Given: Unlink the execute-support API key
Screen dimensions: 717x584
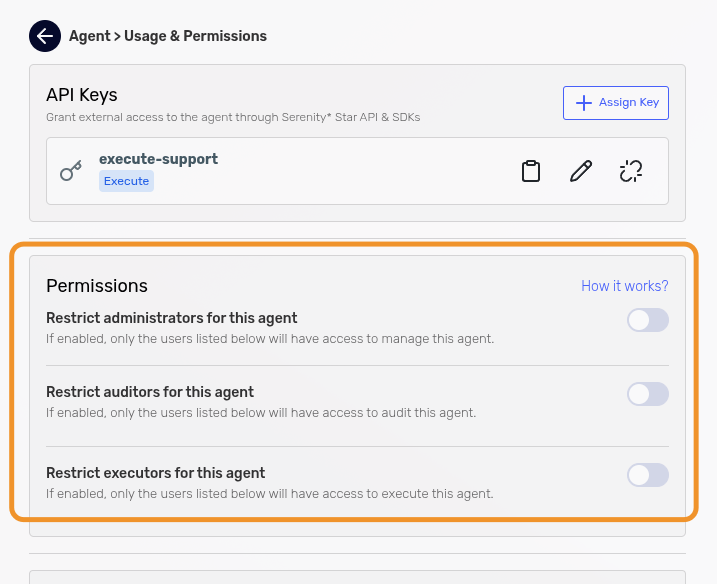Looking at the screenshot, I should (630, 171).
